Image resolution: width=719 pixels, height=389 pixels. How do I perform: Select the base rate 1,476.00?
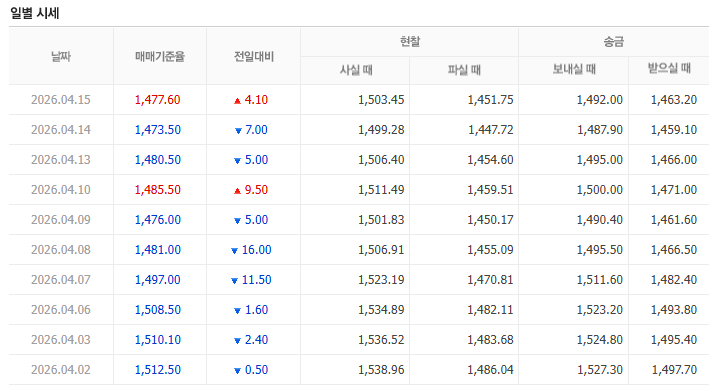click(x=157, y=220)
